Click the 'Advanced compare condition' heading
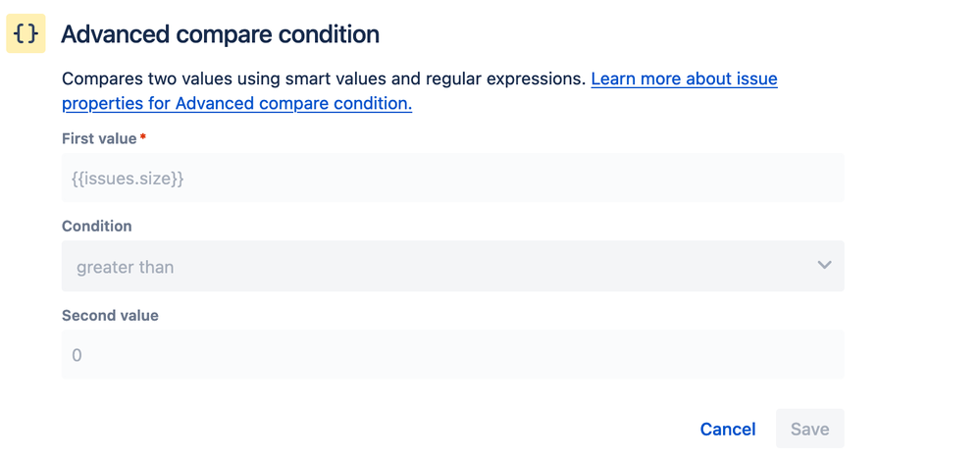Screen dimensions: 980x460 point(220,34)
